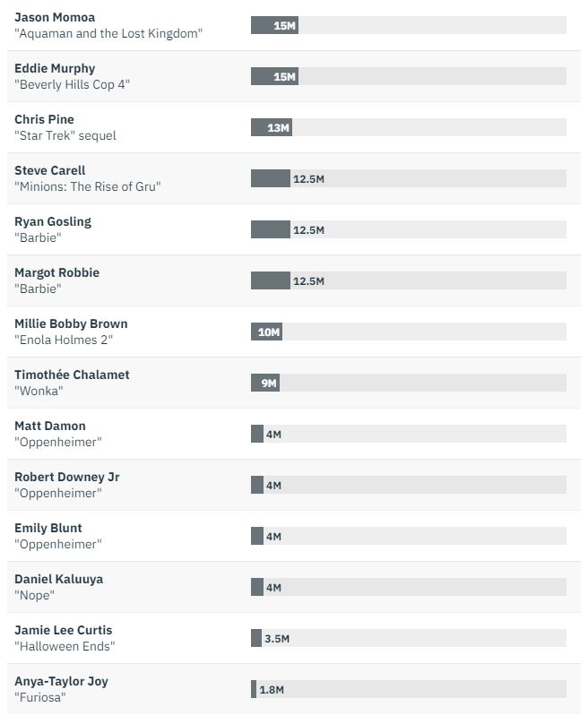Click the "Enola Holmes 2" film title

pyautogui.click(x=64, y=340)
